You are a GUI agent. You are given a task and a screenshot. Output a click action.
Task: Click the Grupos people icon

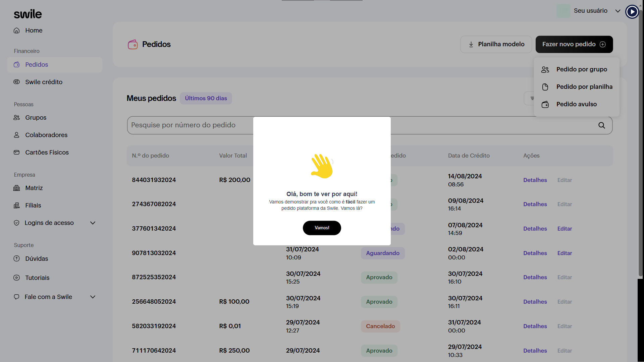(16, 118)
